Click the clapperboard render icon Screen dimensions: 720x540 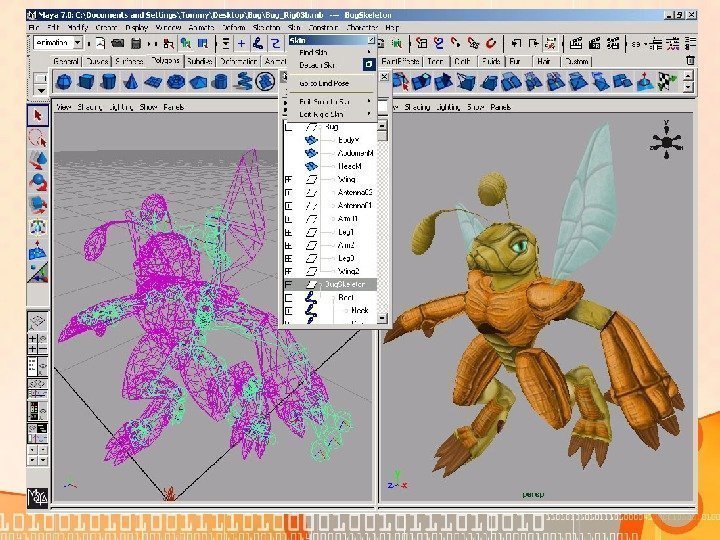(x=576, y=44)
